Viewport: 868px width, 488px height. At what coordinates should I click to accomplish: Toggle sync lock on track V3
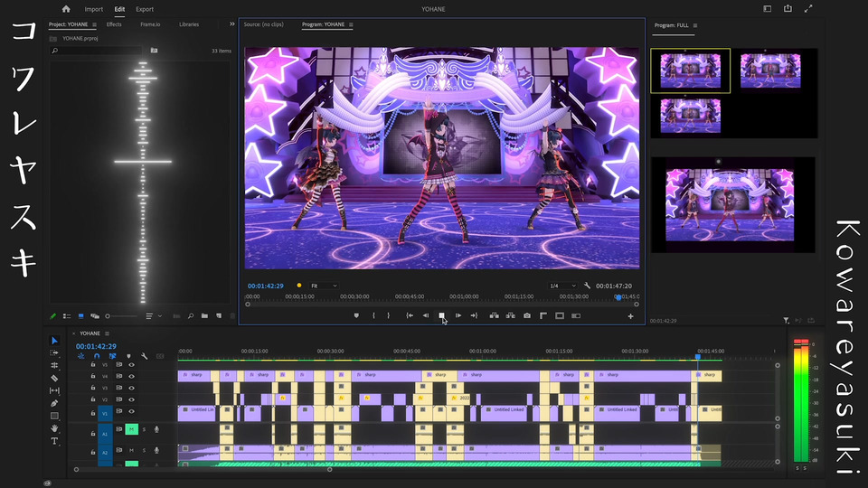(x=118, y=388)
